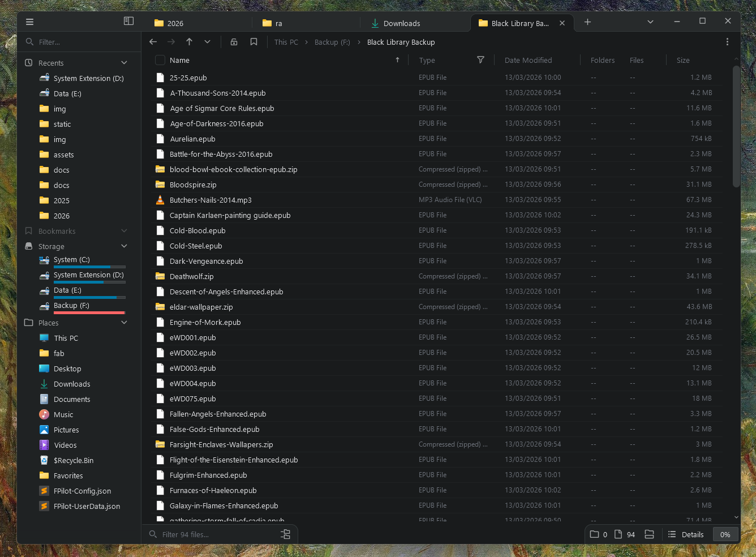This screenshot has width=756, height=557.
Task: Bookmark the current folder
Action: coord(254,42)
